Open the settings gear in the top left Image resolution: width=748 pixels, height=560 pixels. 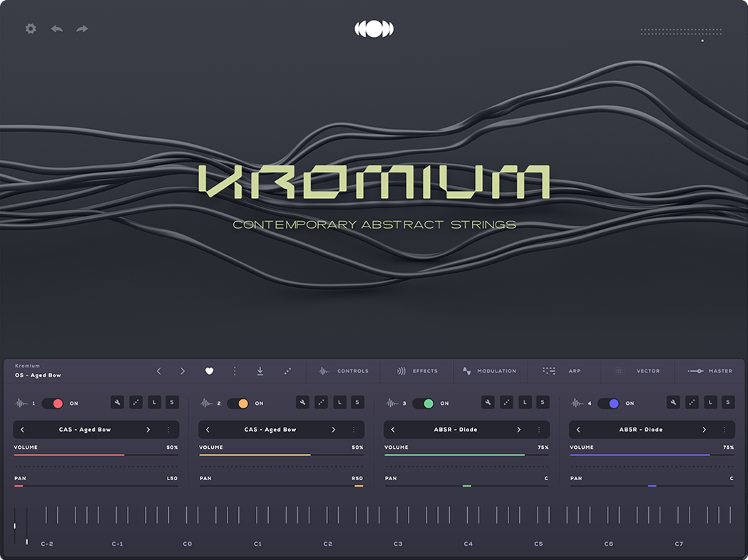[x=30, y=28]
